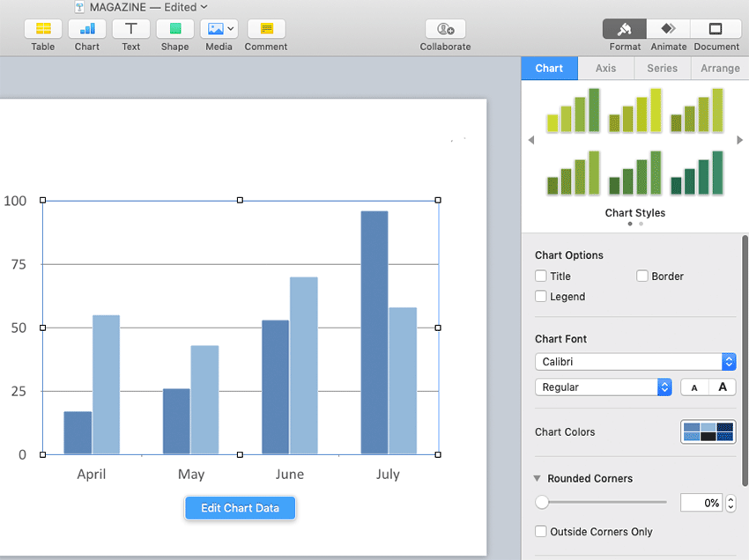Toggle the Legend checkbox

coord(541,297)
